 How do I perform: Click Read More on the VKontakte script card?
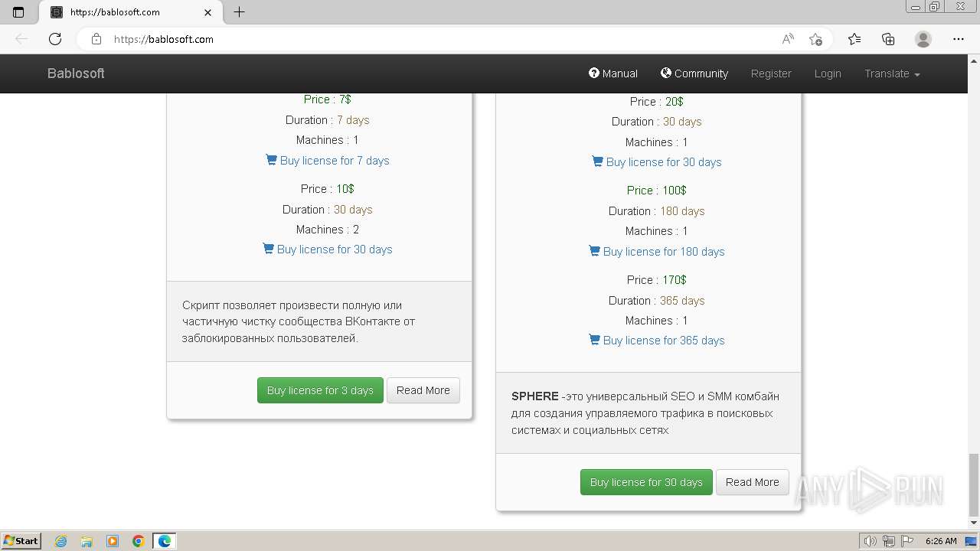pyautogui.click(x=423, y=390)
